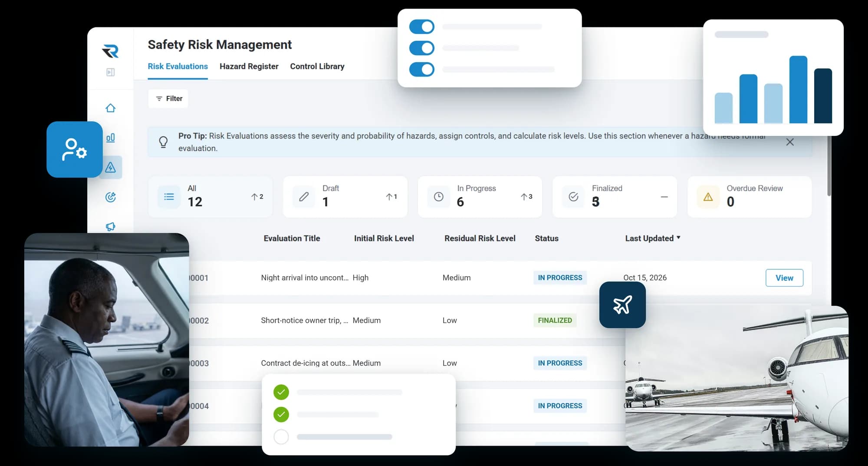Click the R company logo
This screenshot has height=466, width=868.
tap(110, 51)
